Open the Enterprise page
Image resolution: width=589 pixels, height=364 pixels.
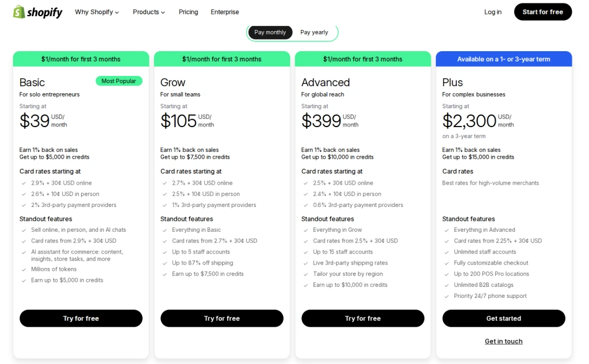click(x=225, y=12)
